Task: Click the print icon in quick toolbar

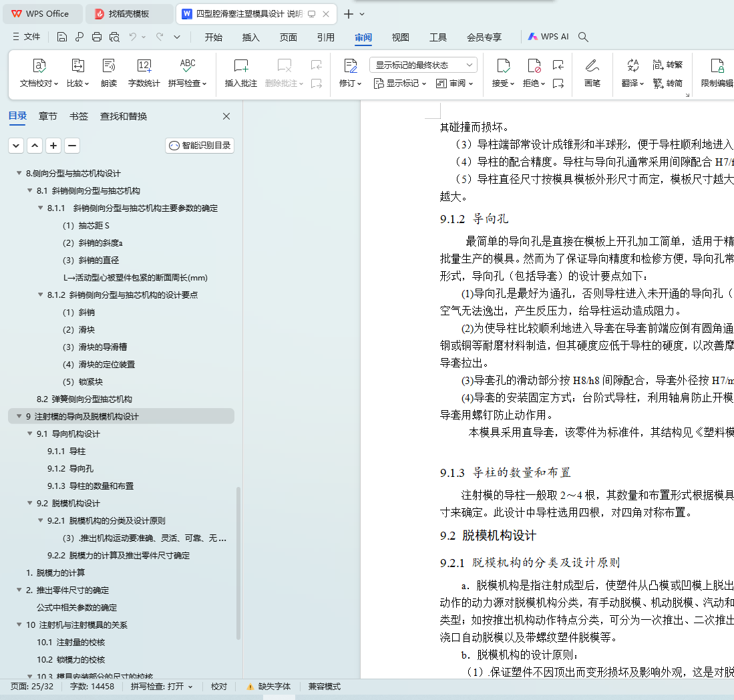Action: 97,37
